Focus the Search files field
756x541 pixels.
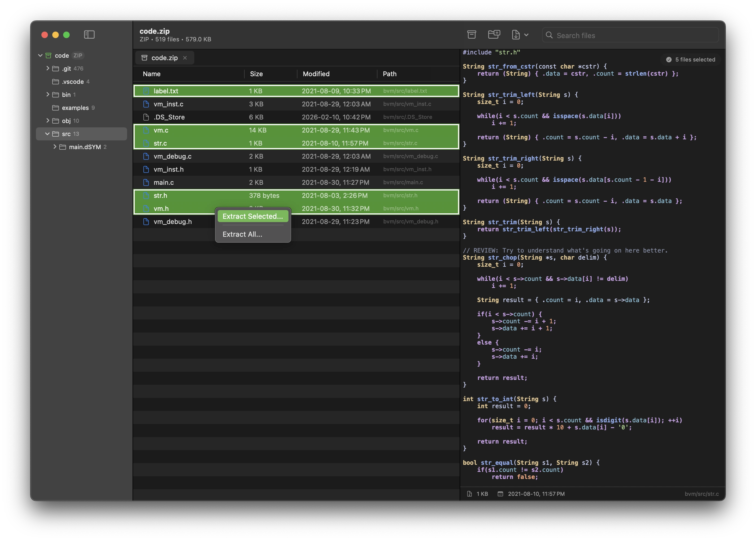(x=630, y=35)
